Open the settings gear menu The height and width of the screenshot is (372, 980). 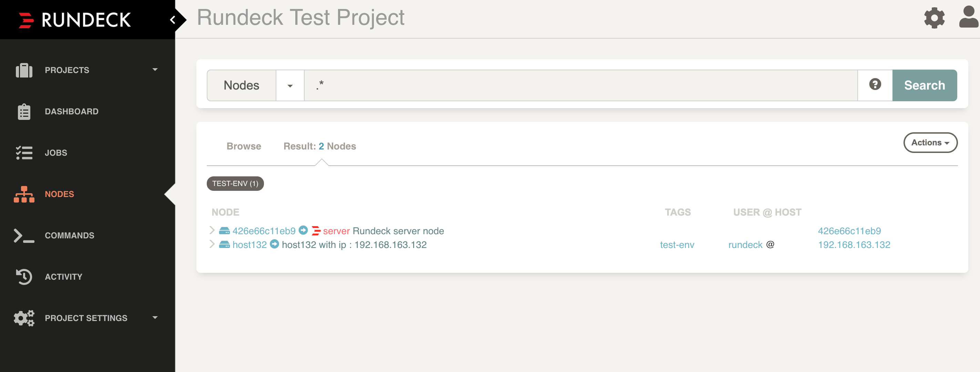pos(935,18)
